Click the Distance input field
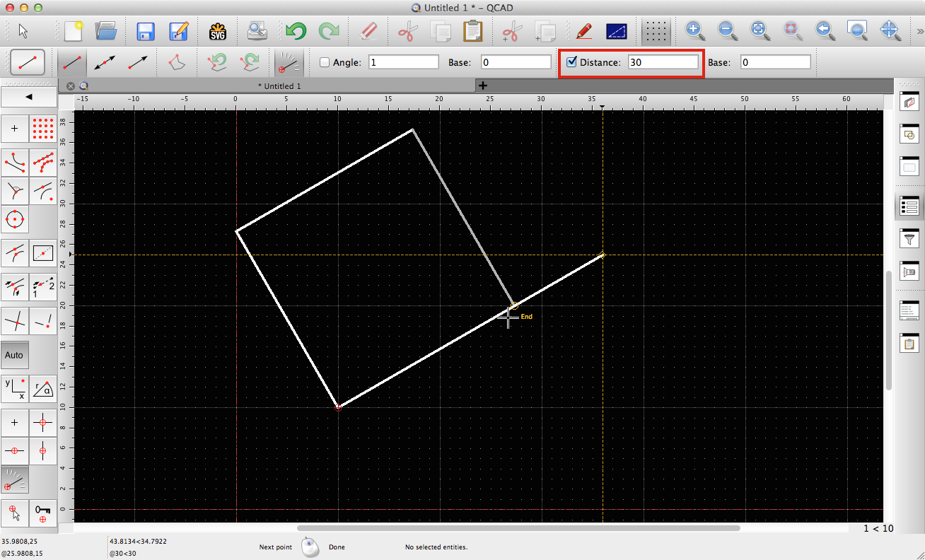Image resolution: width=925 pixels, height=560 pixels. 663,62
